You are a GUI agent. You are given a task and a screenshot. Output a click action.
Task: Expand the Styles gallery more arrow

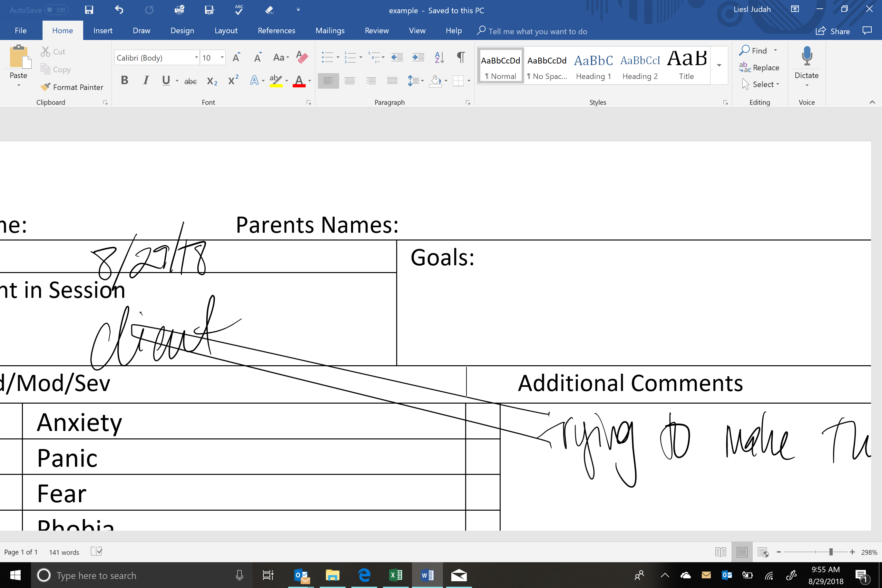[719, 66]
